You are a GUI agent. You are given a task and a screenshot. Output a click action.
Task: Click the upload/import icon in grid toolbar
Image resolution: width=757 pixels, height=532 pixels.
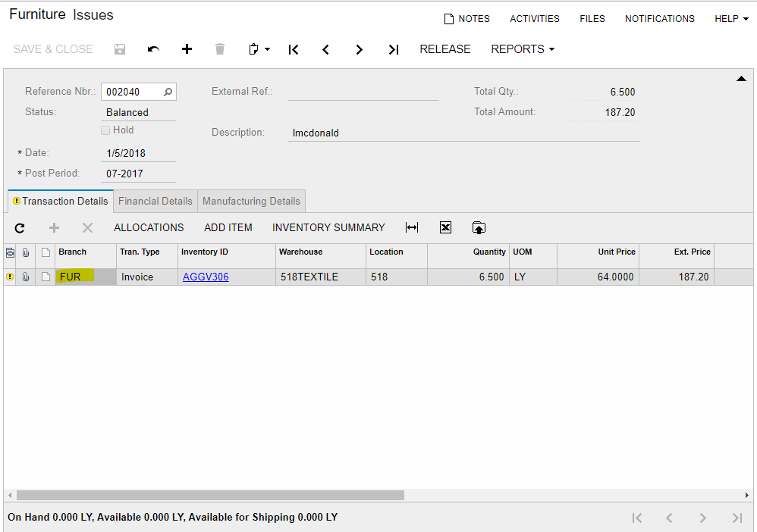click(479, 227)
